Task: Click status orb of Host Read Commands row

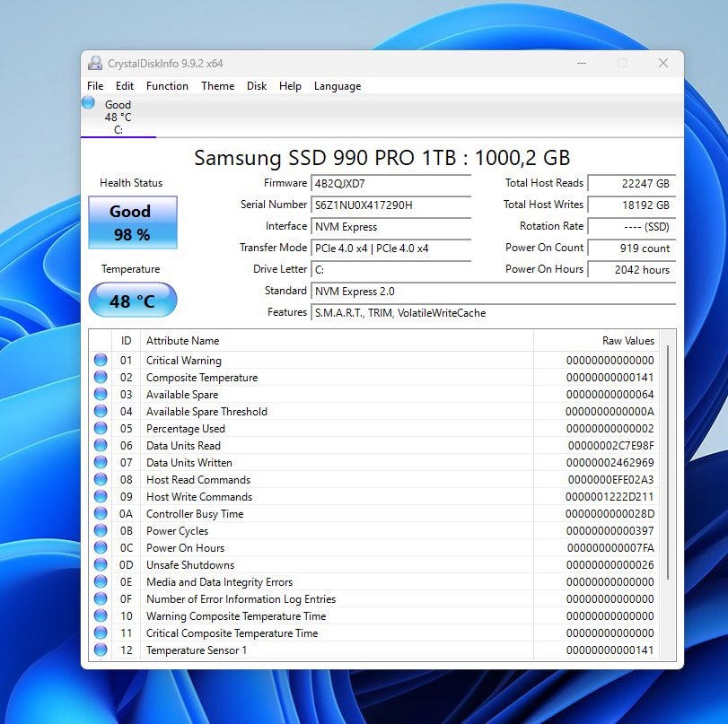Action: pyautogui.click(x=101, y=479)
